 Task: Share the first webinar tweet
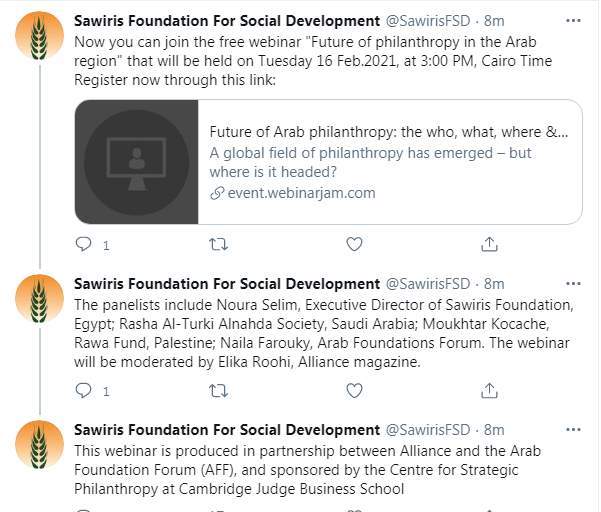[489, 244]
